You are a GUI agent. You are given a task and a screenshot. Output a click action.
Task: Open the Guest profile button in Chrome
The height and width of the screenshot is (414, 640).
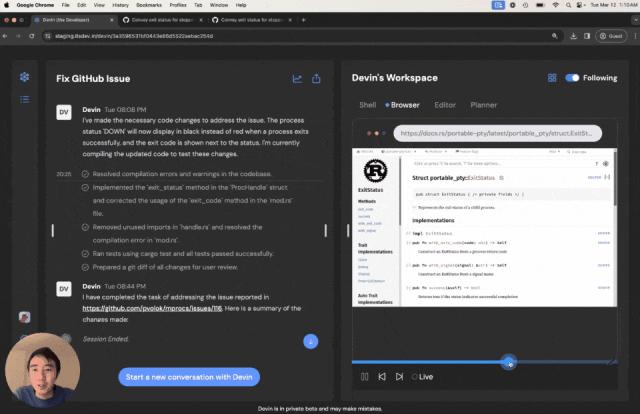(611, 36)
